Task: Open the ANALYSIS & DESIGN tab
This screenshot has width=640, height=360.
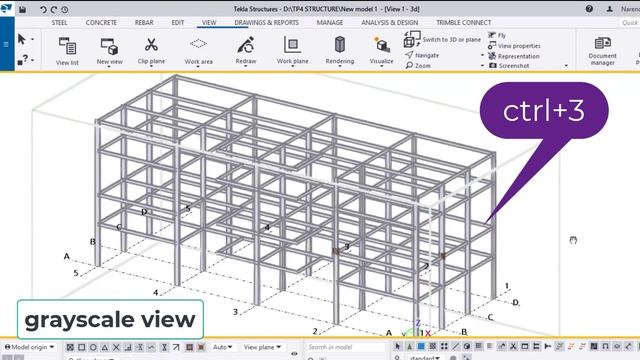Action: click(x=389, y=23)
